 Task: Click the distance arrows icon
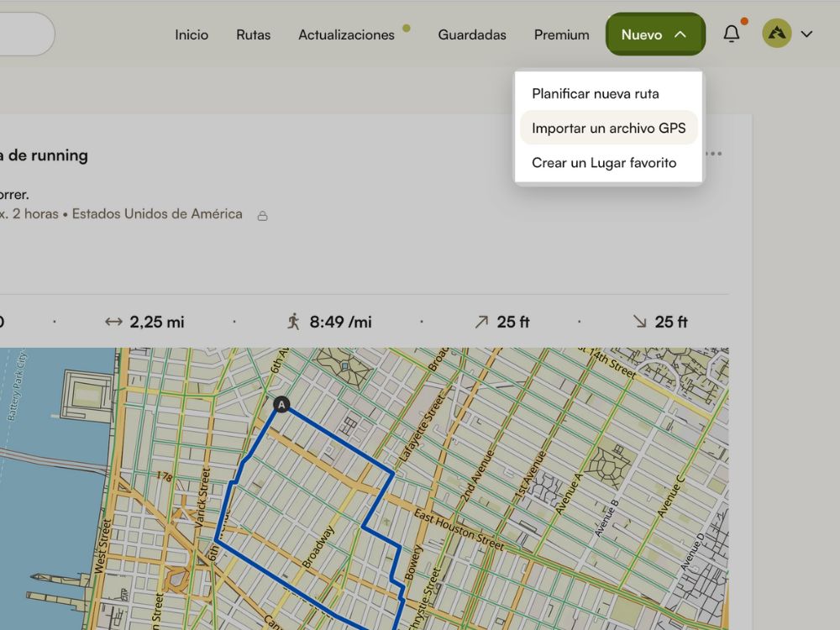coord(113,322)
